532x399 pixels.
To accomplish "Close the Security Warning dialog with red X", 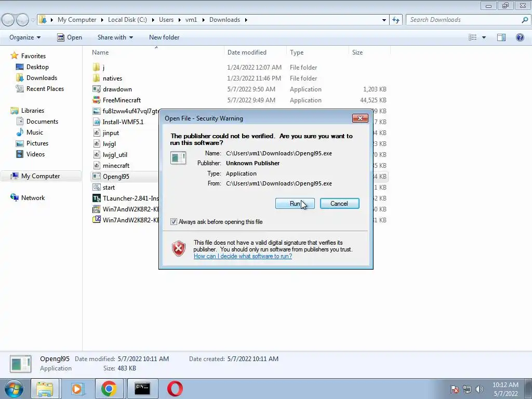I will point(360,118).
